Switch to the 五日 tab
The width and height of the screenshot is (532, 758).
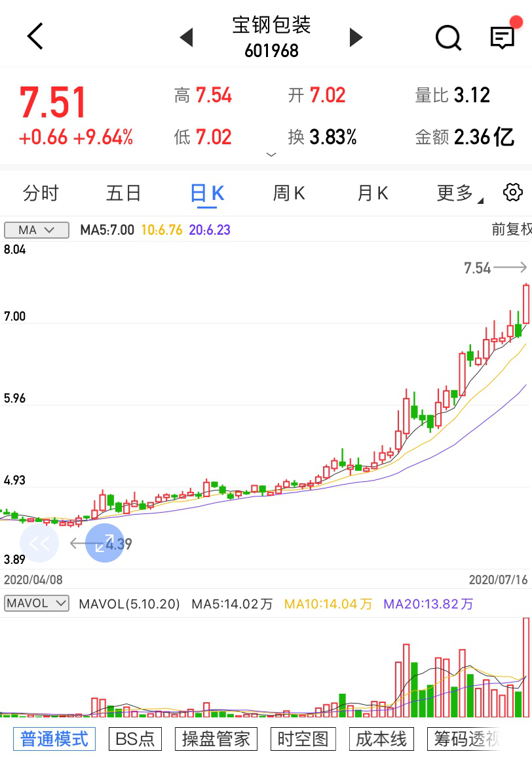(x=124, y=193)
